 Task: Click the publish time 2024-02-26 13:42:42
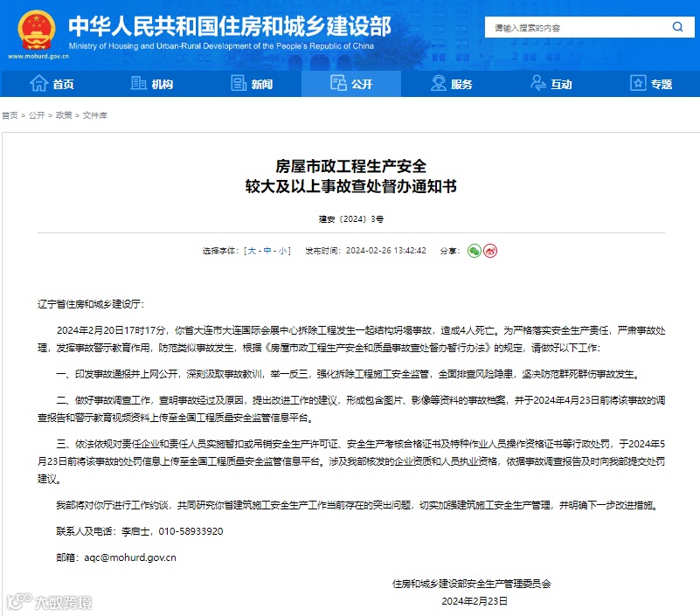(386, 251)
